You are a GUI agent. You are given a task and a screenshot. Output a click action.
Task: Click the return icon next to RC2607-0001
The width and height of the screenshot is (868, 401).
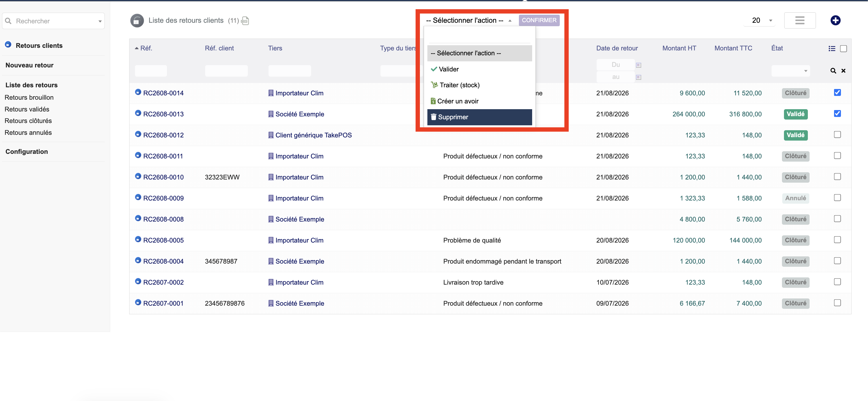(138, 302)
